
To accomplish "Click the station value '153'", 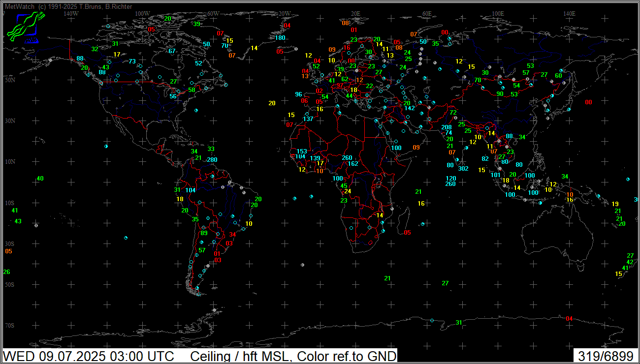I will (302, 152).
